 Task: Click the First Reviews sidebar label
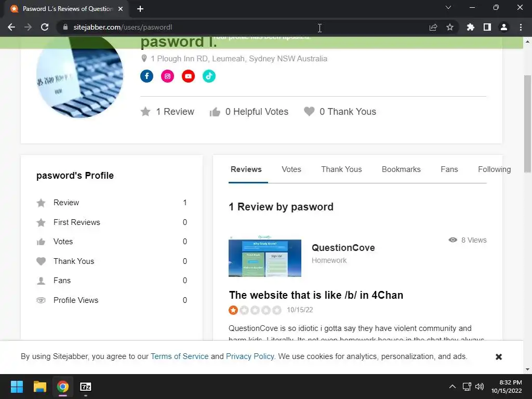(x=77, y=222)
